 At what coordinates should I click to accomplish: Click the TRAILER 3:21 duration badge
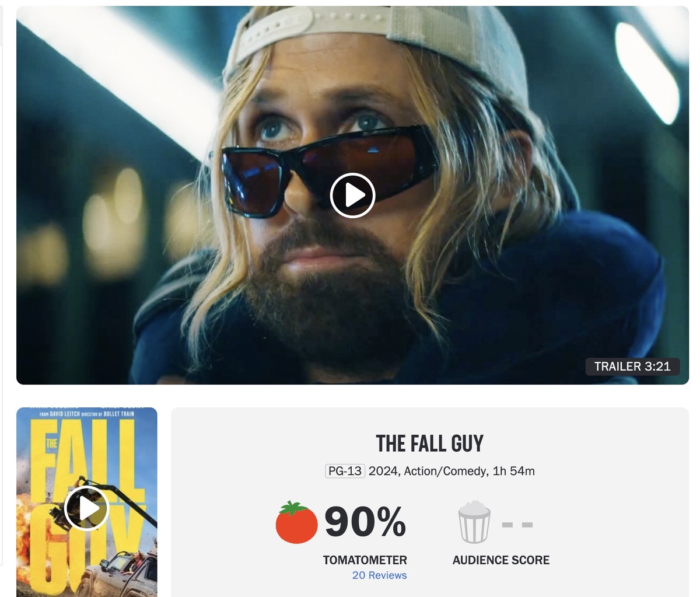coord(632,366)
